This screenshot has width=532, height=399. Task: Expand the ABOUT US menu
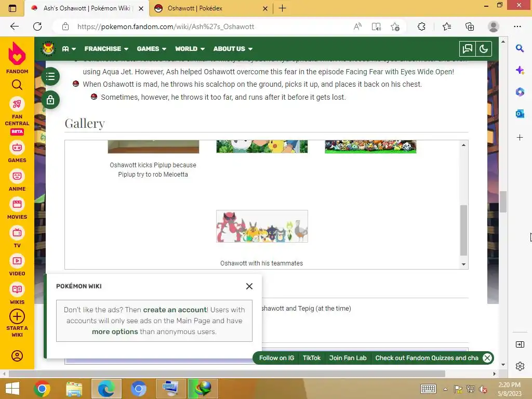[x=233, y=49]
